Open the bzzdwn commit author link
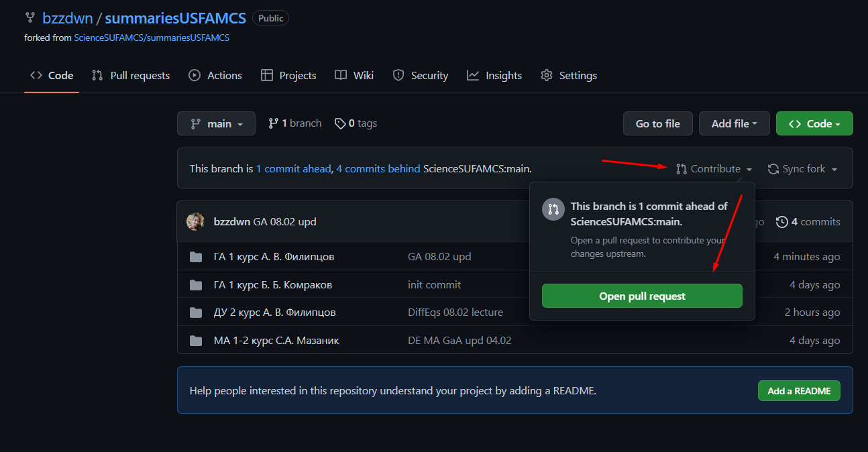Screen dimensions: 868x452 click(232, 222)
